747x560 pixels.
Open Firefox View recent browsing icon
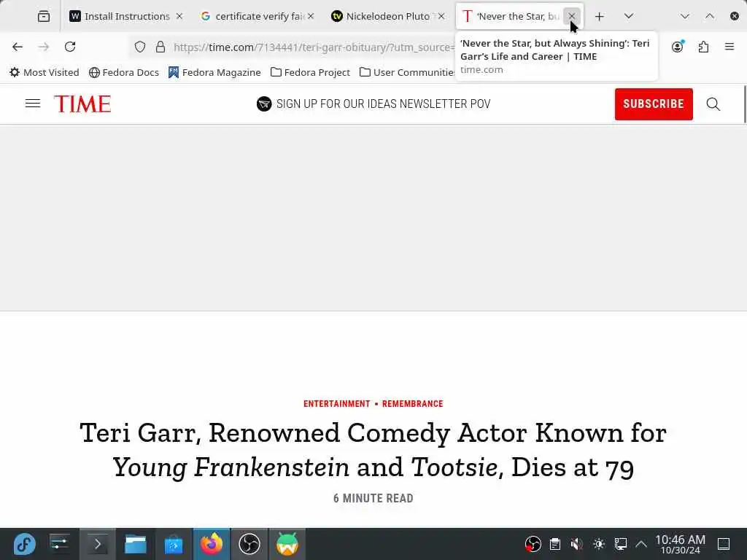pos(43,16)
